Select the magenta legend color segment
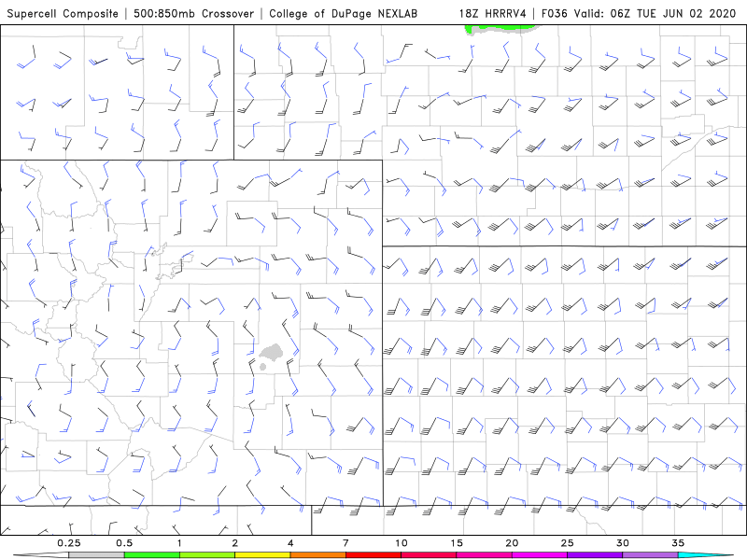The image size is (747, 560). point(540,555)
